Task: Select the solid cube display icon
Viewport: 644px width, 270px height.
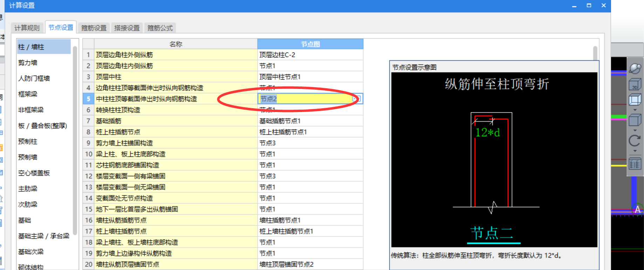Action: pyautogui.click(x=635, y=121)
